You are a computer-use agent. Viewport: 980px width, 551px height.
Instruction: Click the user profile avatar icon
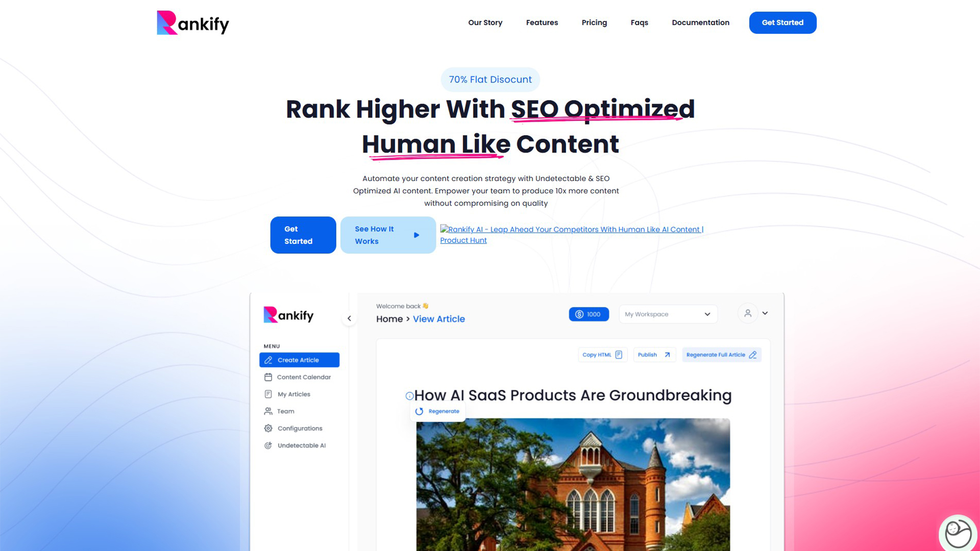tap(747, 313)
